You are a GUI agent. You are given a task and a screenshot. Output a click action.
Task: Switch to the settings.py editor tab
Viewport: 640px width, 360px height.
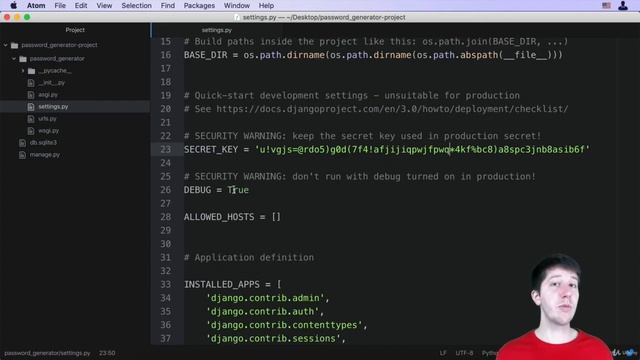[217, 30]
